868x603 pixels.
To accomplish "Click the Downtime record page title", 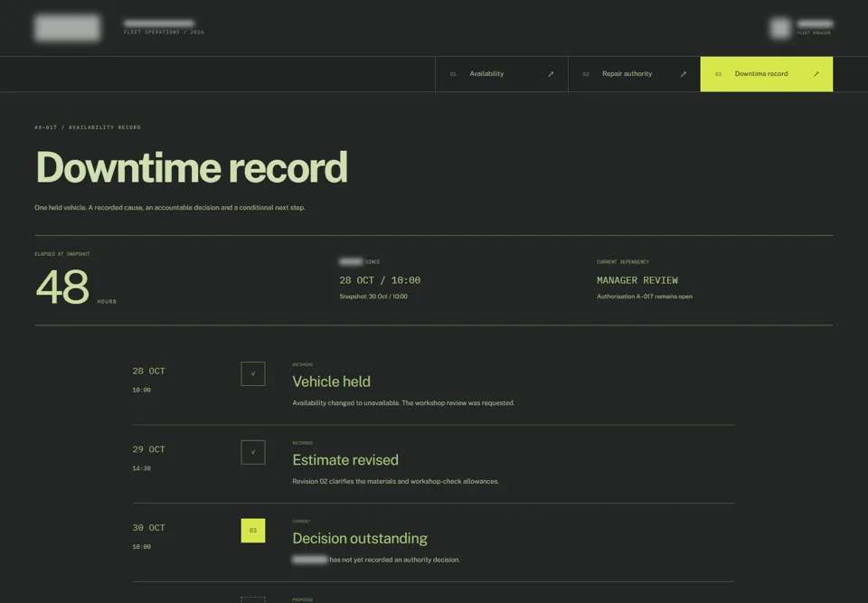I will click(192, 167).
